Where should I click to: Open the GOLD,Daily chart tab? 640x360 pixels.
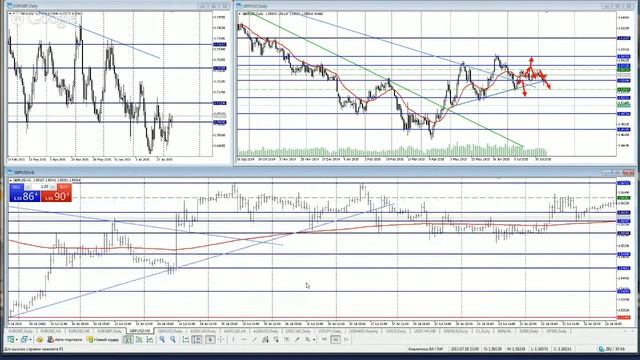pos(396,331)
